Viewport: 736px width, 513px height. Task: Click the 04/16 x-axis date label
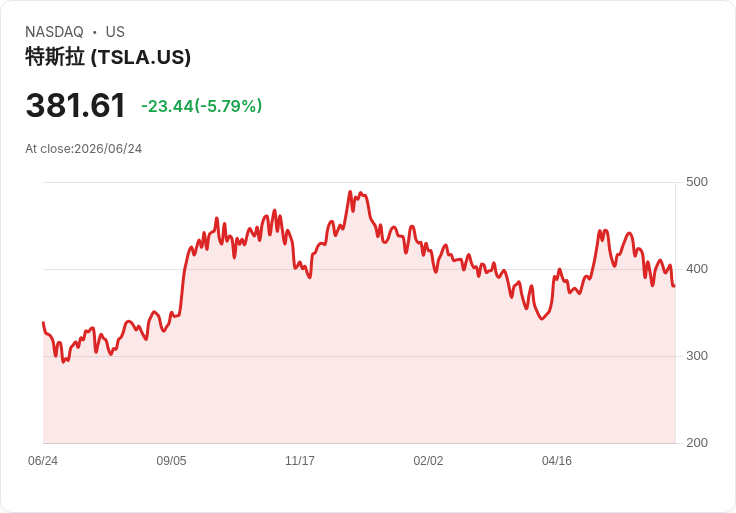point(557,460)
